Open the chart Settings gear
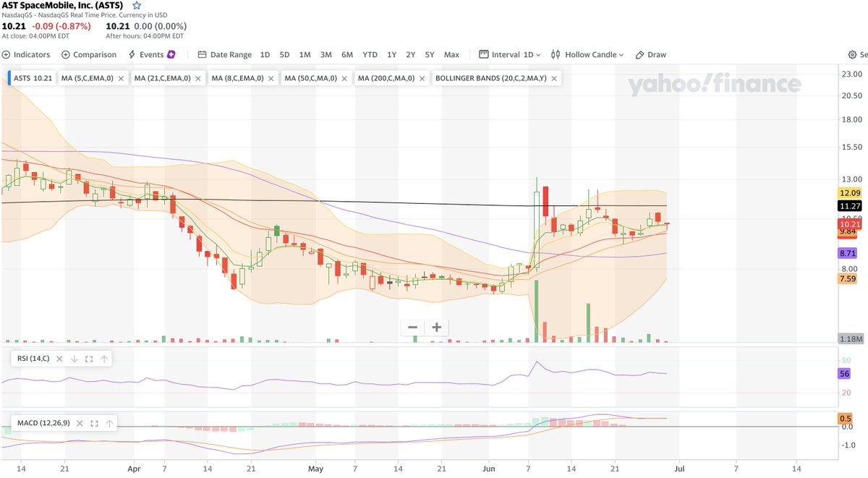 [x=853, y=54]
